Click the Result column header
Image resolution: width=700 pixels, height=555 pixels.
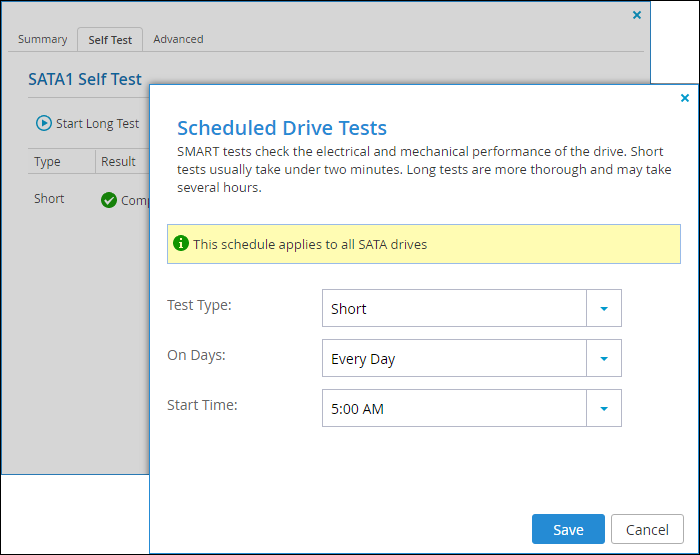click(118, 162)
